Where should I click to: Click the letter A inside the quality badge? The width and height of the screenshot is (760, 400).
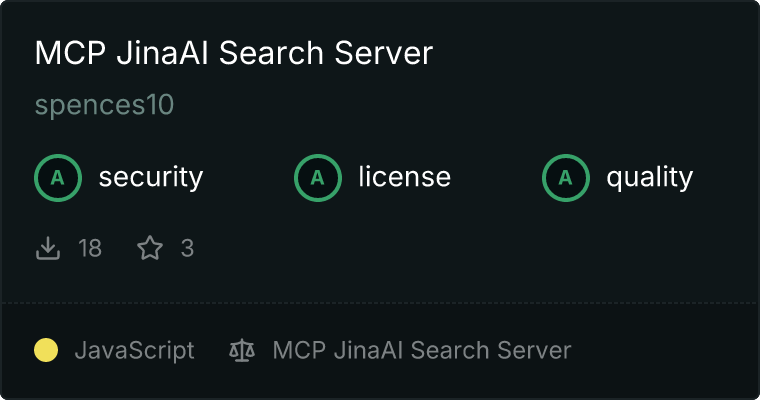[x=566, y=178]
